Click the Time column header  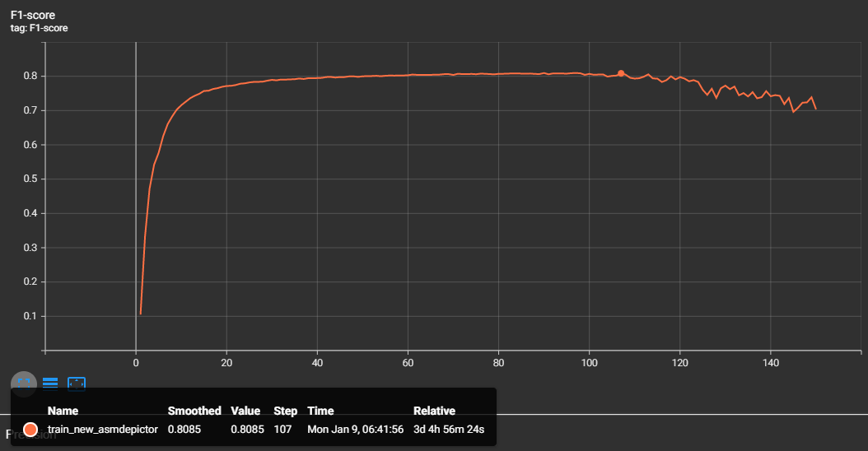pos(320,411)
